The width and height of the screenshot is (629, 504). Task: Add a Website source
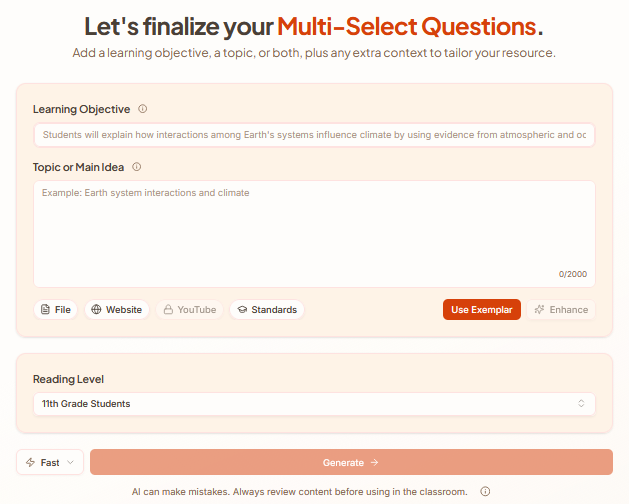(x=117, y=310)
